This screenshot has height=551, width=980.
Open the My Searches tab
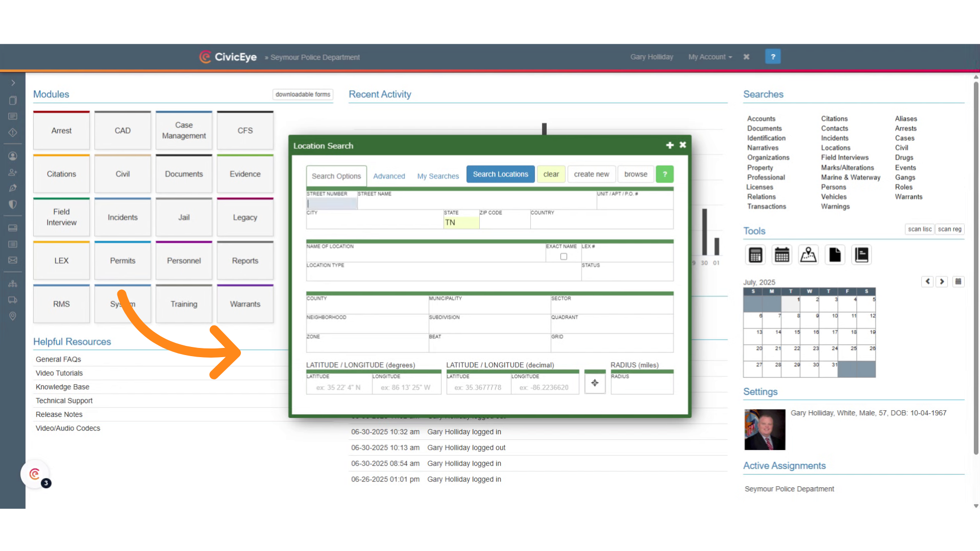[x=438, y=176]
